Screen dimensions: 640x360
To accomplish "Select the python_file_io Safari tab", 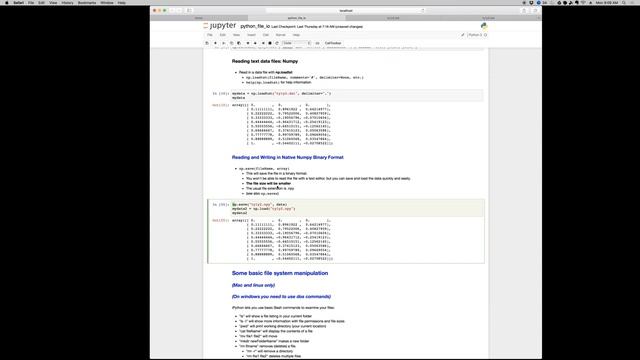I will click(296, 18).
